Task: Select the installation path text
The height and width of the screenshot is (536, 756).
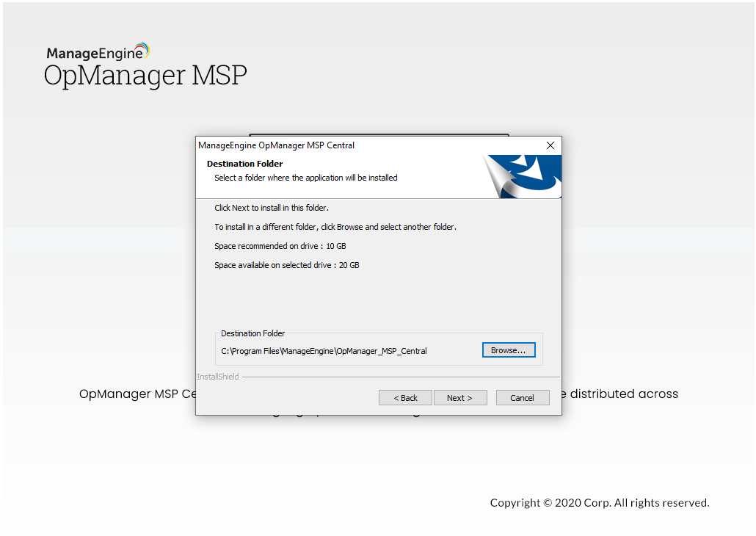Action: click(x=323, y=351)
